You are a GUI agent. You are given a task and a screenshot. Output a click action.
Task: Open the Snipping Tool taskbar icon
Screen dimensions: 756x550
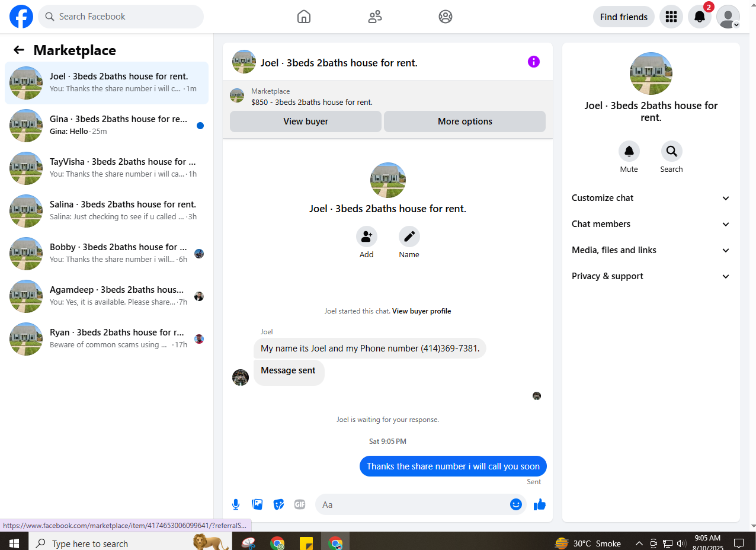click(x=249, y=543)
